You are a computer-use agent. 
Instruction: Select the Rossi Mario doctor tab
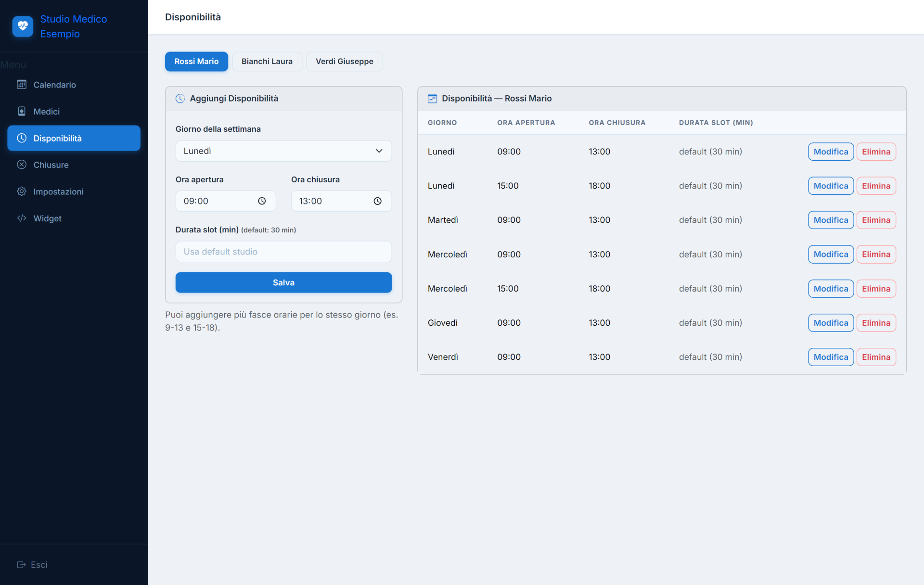coord(196,62)
